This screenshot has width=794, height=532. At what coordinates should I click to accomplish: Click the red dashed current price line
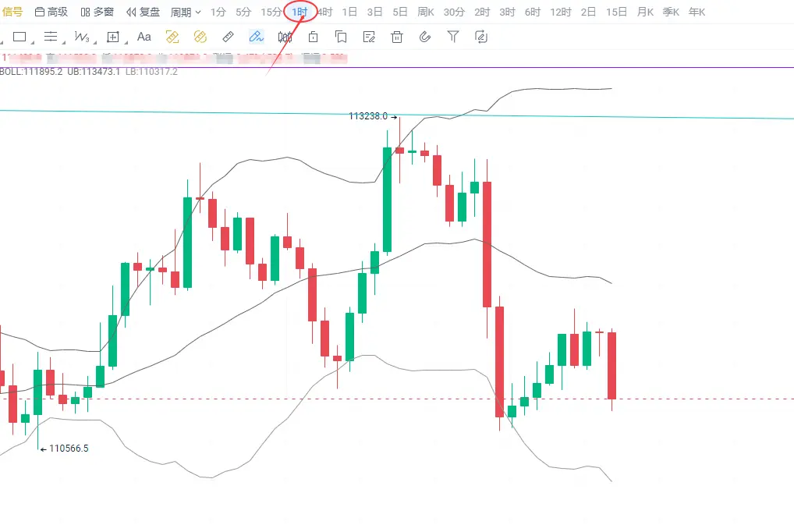click(397, 399)
